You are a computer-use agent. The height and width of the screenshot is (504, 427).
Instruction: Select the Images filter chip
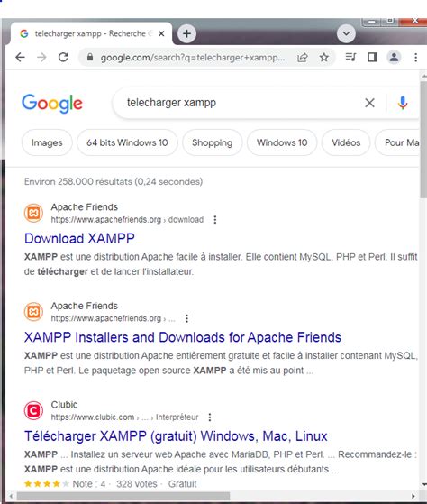[x=47, y=142]
